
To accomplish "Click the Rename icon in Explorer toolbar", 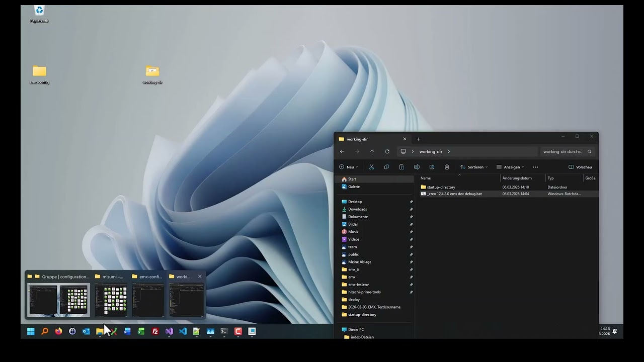I will click(x=417, y=167).
